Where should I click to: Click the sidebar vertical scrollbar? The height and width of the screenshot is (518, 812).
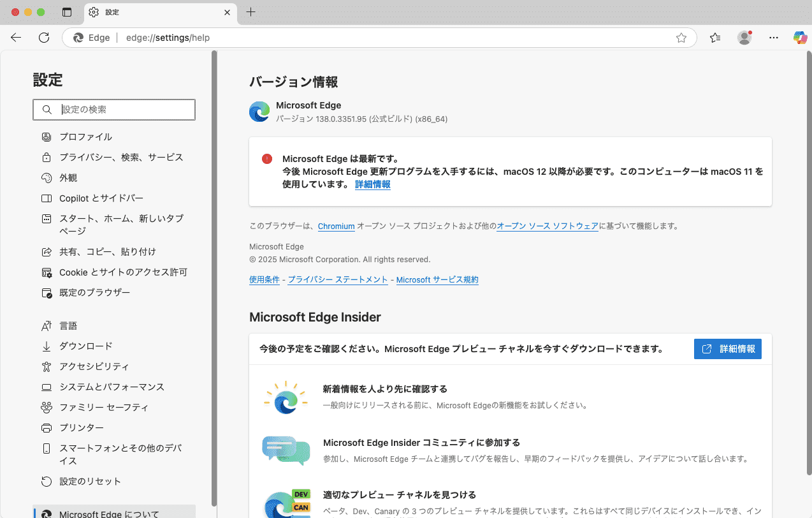pyautogui.click(x=214, y=277)
